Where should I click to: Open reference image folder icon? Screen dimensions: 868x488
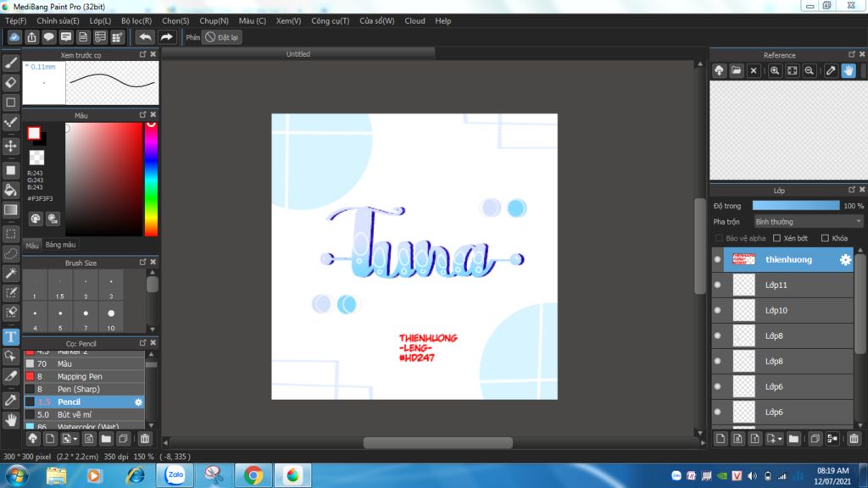point(736,71)
